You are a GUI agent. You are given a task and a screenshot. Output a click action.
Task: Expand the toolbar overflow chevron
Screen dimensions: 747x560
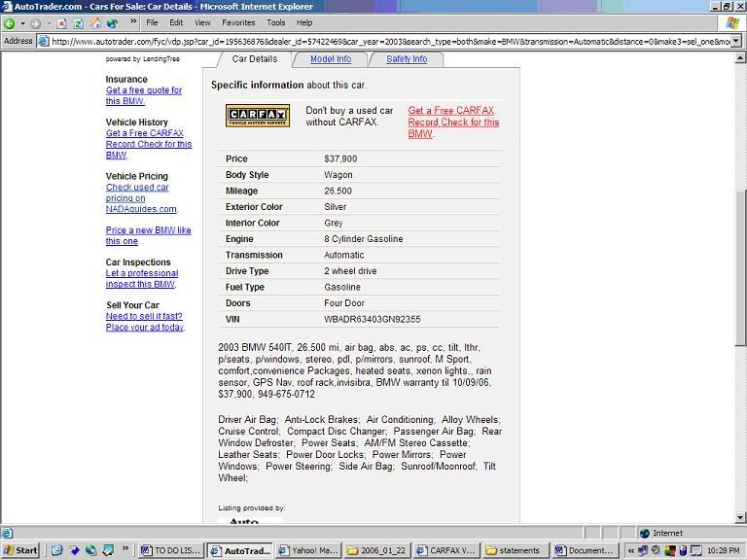click(x=133, y=21)
